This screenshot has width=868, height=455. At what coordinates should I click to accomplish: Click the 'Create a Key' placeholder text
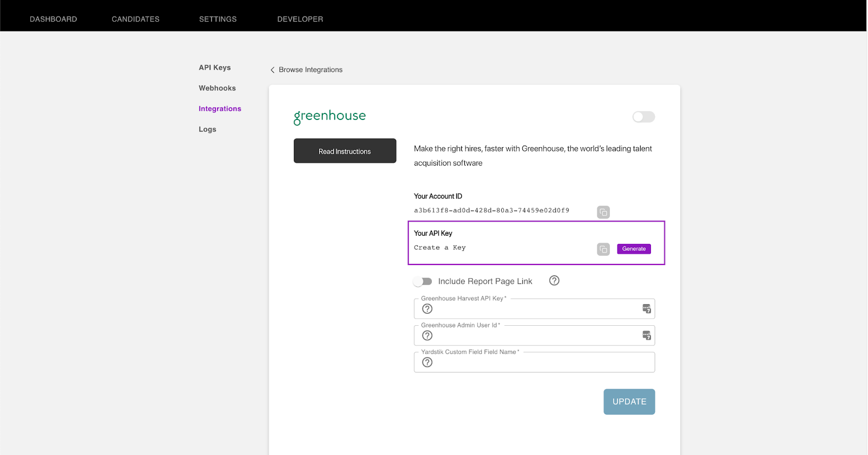click(x=440, y=248)
